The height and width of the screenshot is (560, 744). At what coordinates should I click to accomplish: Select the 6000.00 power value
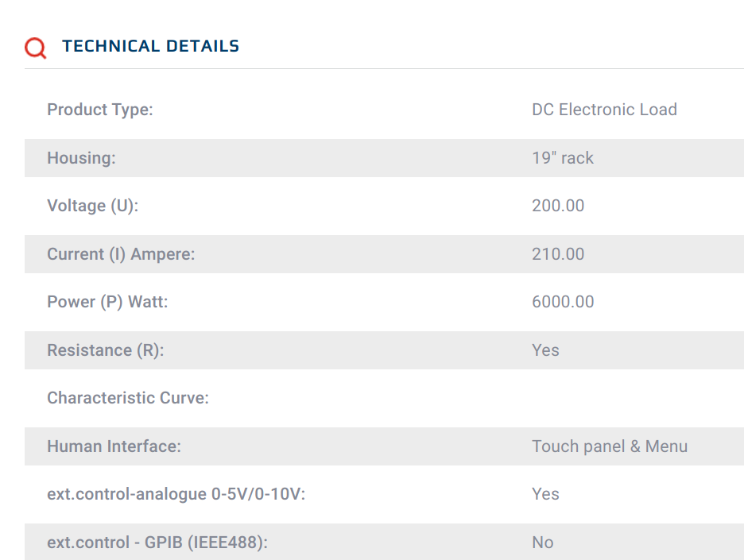click(563, 302)
